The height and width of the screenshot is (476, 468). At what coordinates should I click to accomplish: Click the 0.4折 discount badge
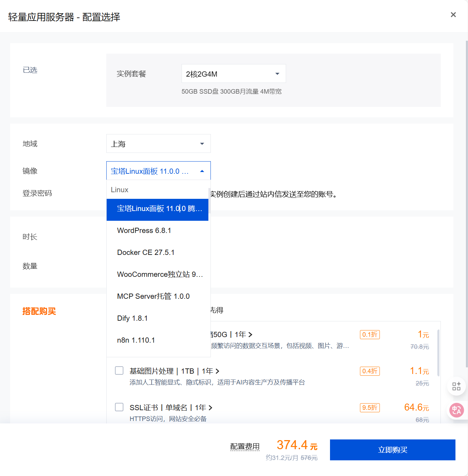pyautogui.click(x=370, y=371)
